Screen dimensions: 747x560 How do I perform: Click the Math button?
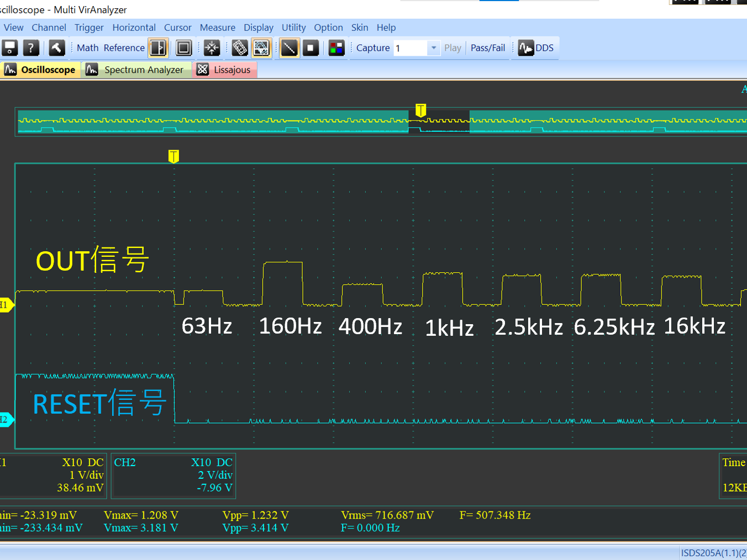coord(87,48)
